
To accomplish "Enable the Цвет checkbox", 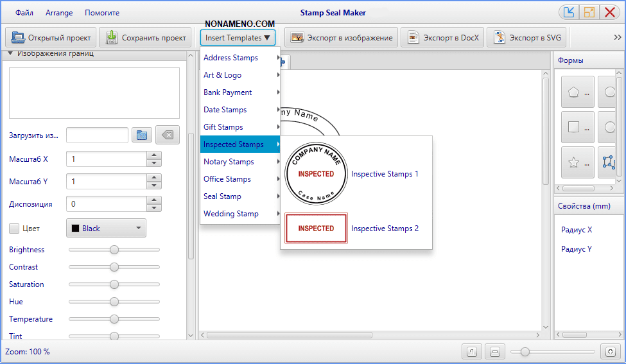I will coord(14,229).
